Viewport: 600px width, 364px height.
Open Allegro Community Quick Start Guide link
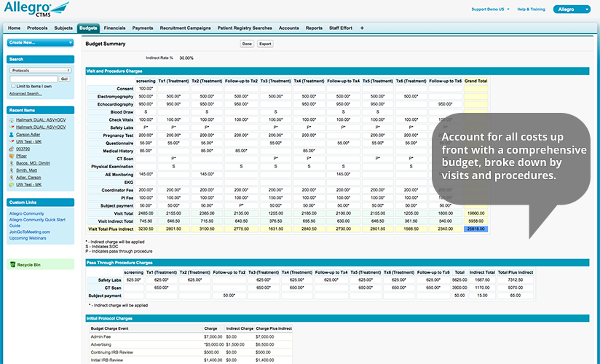[37, 222]
